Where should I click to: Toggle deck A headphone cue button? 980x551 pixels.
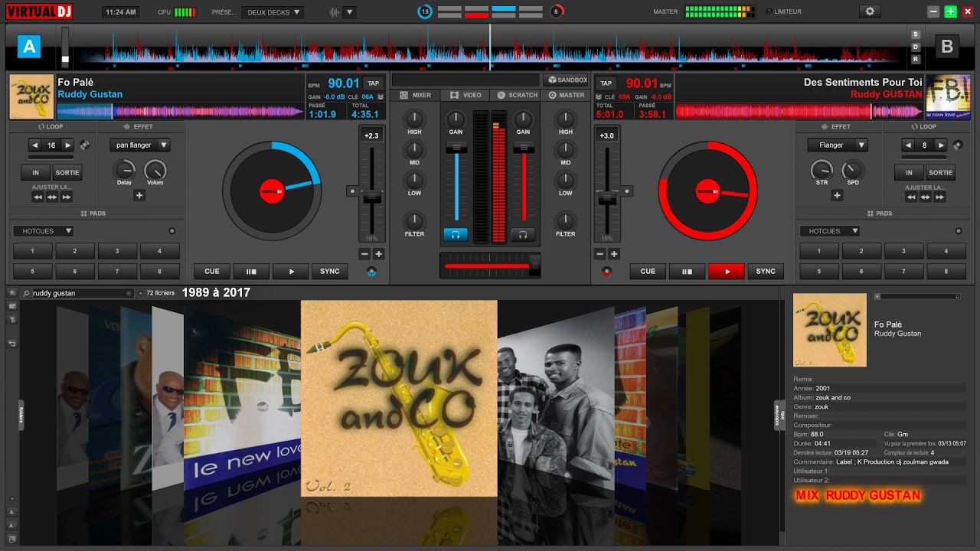[x=456, y=235]
